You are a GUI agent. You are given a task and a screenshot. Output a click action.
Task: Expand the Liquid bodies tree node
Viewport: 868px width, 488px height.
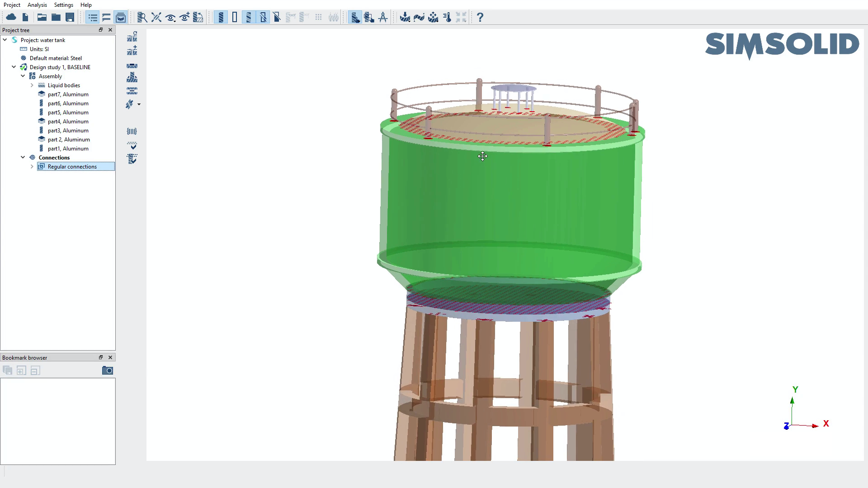[32, 85]
